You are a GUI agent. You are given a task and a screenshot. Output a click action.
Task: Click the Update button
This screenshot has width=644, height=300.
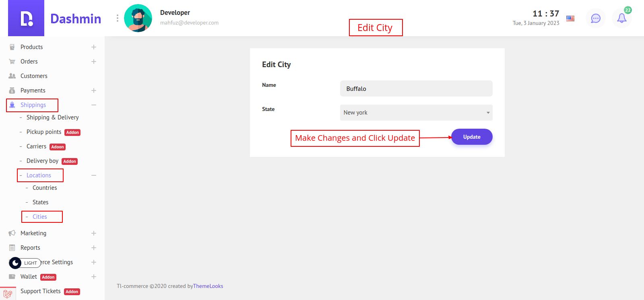pyautogui.click(x=471, y=137)
